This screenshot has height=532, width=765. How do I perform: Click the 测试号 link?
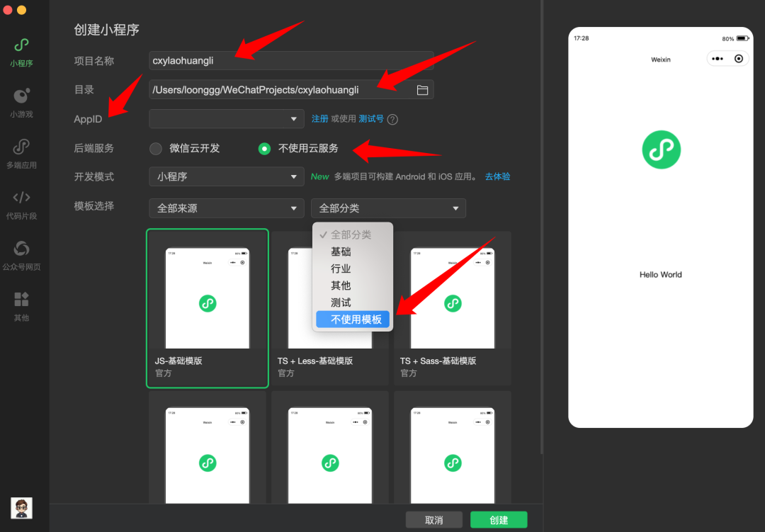tap(370, 118)
